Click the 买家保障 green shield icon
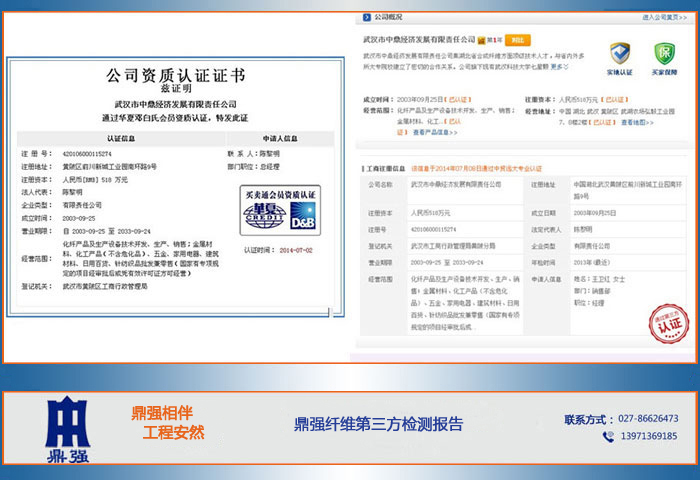This screenshot has height=480, width=700. (x=664, y=54)
